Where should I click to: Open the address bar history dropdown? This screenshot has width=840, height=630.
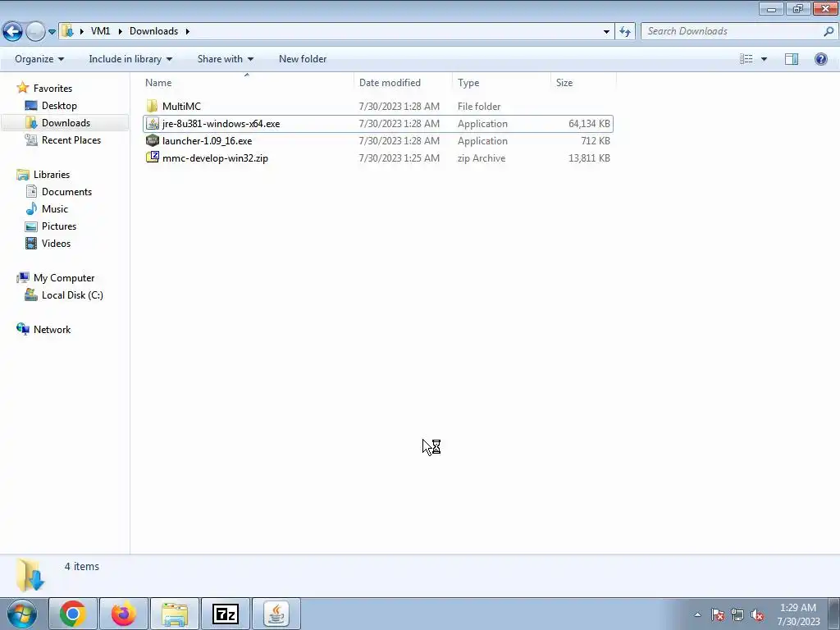606,32
